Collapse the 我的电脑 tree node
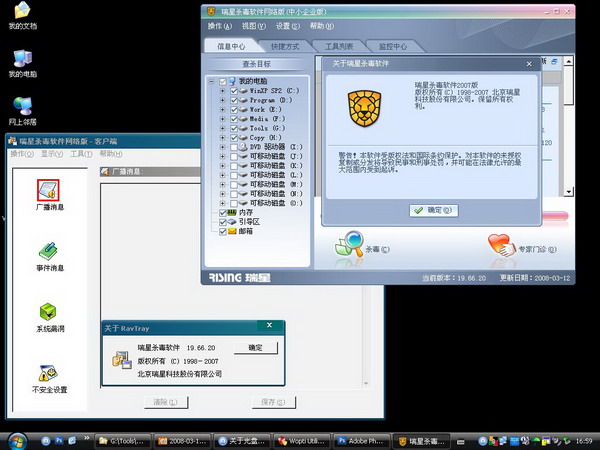The image size is (600, 450). (x=211, y=82)
